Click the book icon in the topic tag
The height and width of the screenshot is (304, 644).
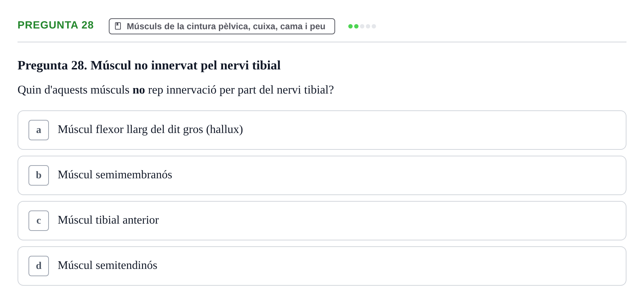(x=118, y=26)
